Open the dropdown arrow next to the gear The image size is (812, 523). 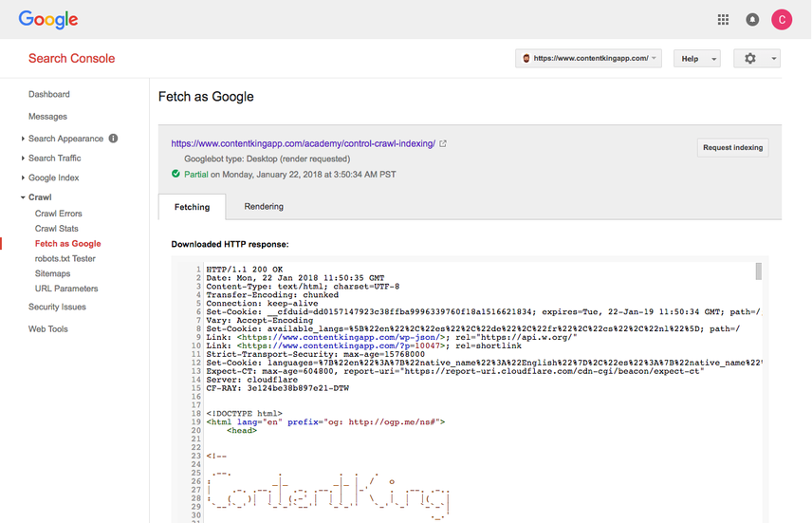(x=774, y=59)
